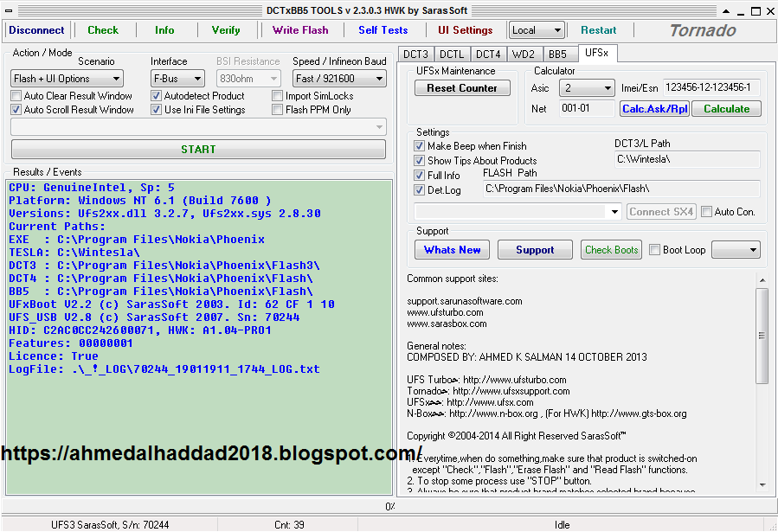Click the Restart toolbar button
Screen dimensions: 778x532
[x=598, y=30]
